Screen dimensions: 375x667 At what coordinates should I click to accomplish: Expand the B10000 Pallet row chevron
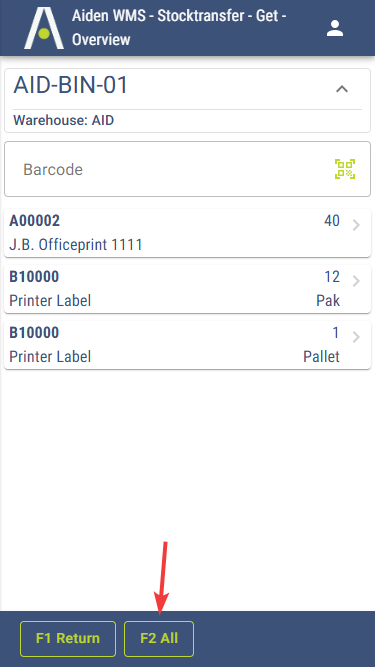point(356,337)
